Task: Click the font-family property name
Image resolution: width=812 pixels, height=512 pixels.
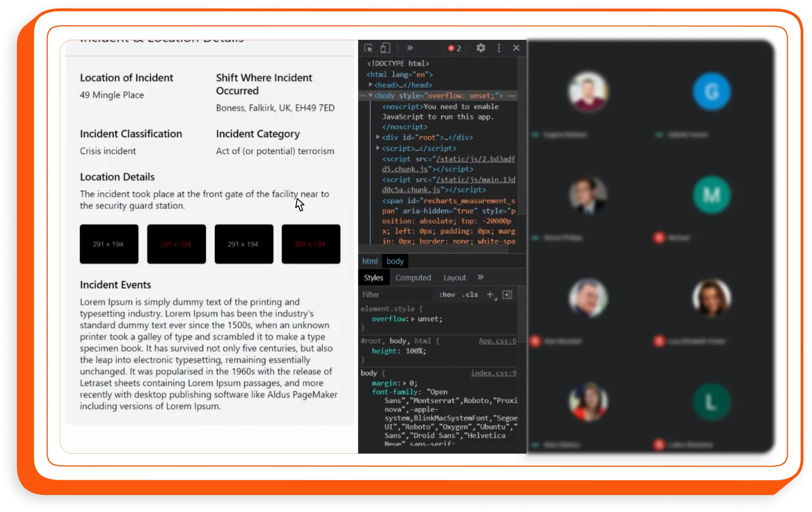Action: click(394, 392)
